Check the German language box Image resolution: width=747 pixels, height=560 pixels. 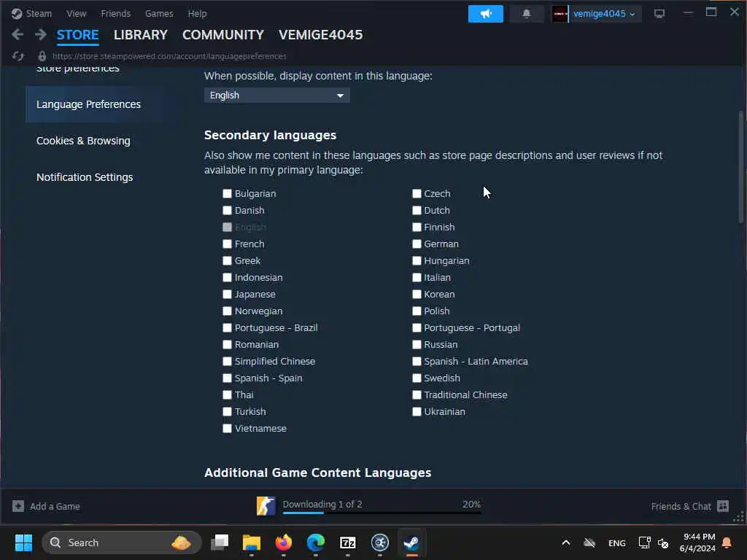[x=417, y=244]
